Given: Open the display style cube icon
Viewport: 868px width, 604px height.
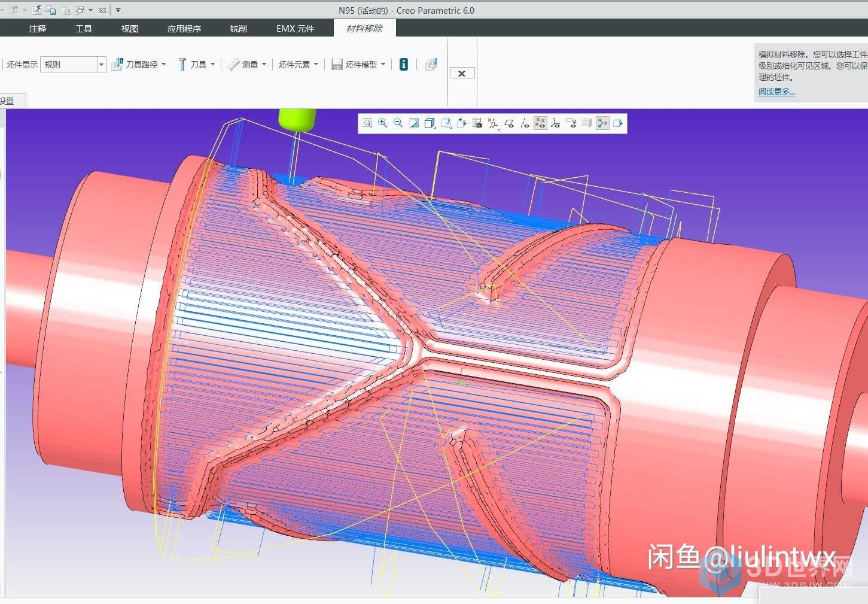Looking at the screenshot, I should click(x=430, y=123).
